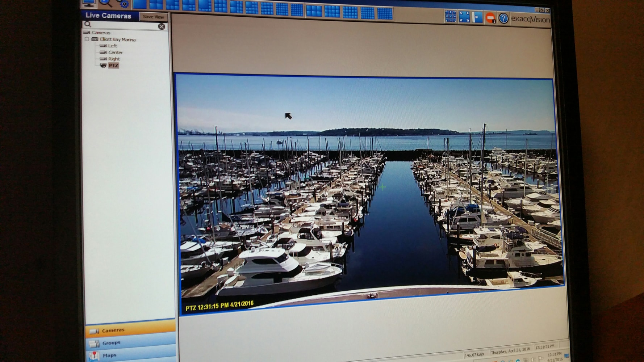The image size is (644, 362).
Task: Open the exacqVision help icon
Action: tap(503, 18)
